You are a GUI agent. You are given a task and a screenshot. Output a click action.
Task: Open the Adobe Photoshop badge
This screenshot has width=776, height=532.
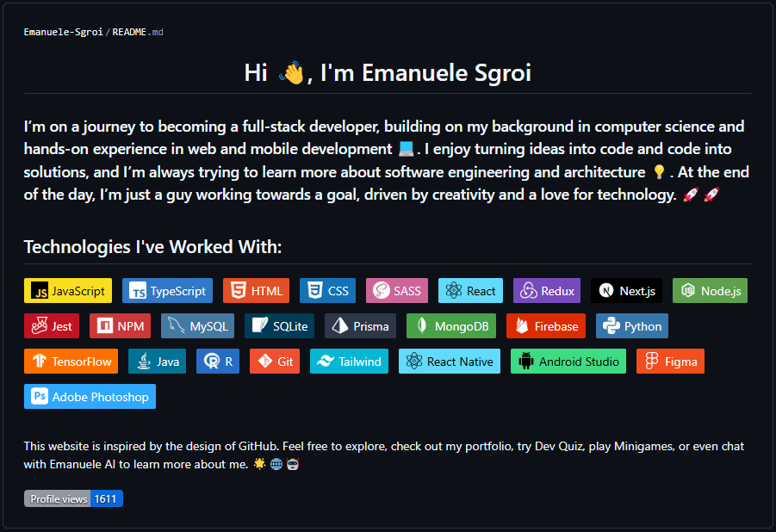click(x=90, y=396)
